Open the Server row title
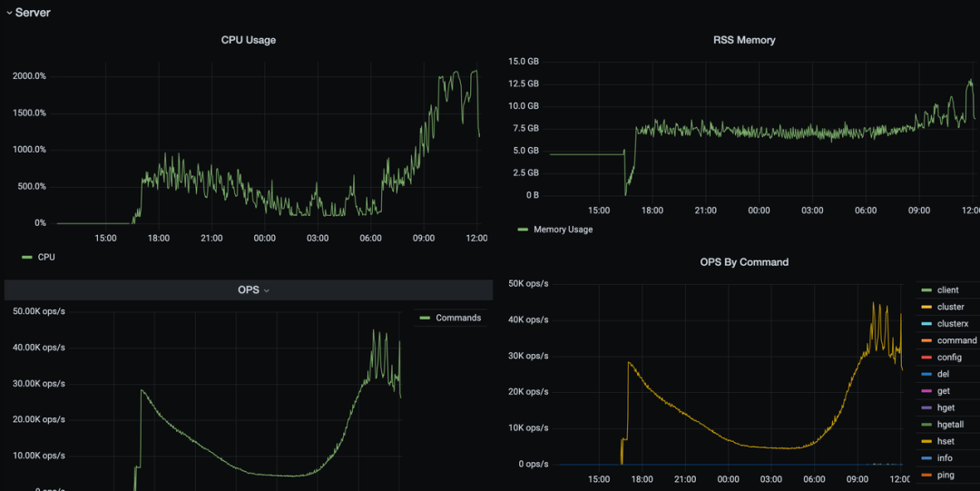Viewport: 980px width, 491px height. click(x=33, y=13)
